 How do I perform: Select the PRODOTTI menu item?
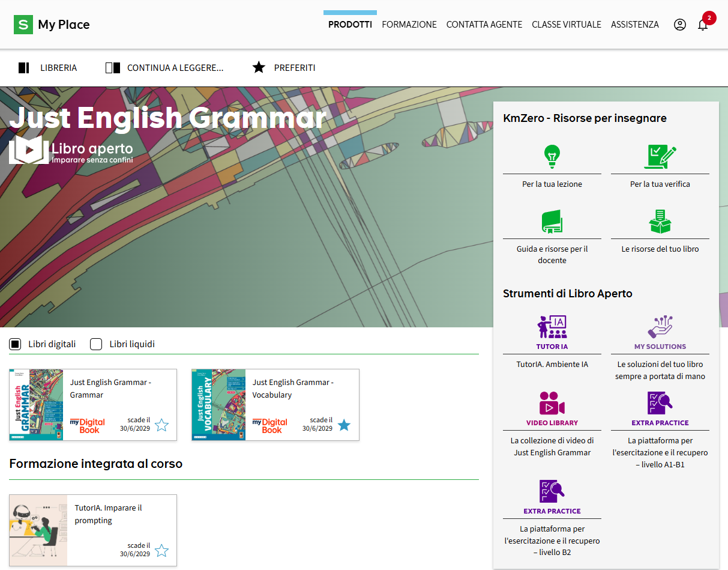coord(350,25)
